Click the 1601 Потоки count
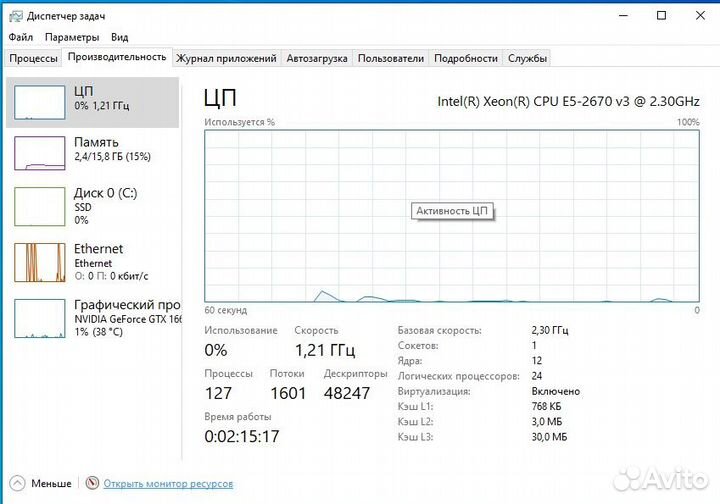 pos(288,393)
